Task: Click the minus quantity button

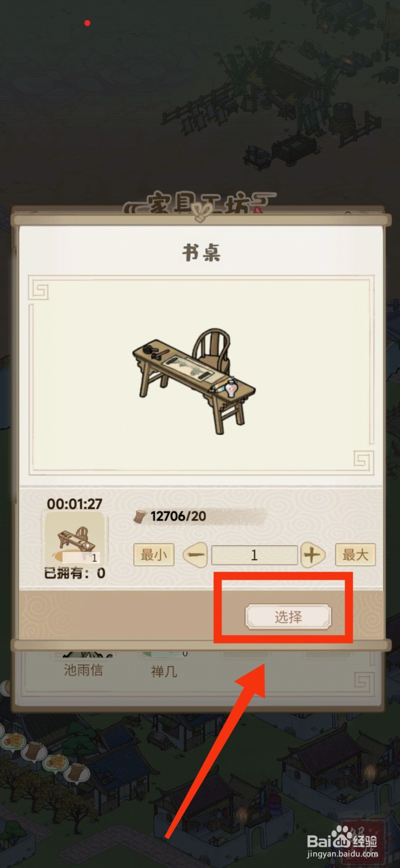Action: pos(196,555)
